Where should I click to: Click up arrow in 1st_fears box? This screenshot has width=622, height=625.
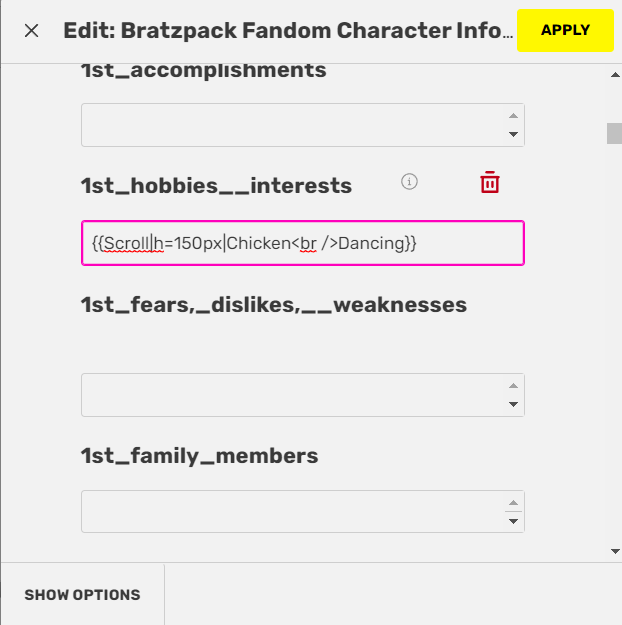514,385
